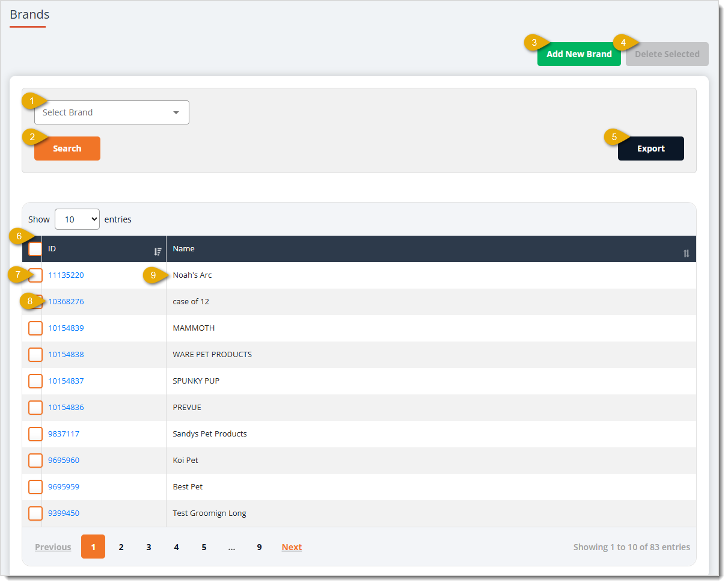Image resolution: width=728 pixels, height=585 pixels.
Task: Open brand ID 10154838 link
Action: click(x=66, y=355)
